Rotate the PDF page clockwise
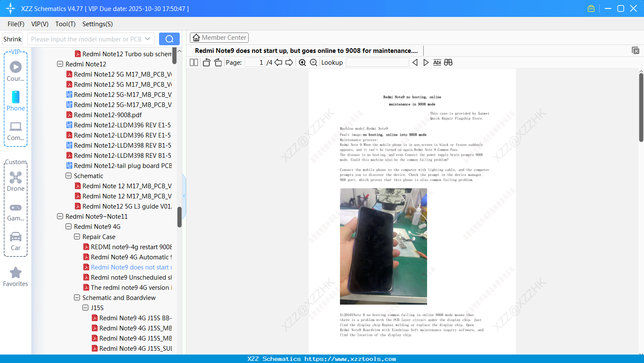The height and width of the screenshot is (363, 644). [x=217, y=62]
